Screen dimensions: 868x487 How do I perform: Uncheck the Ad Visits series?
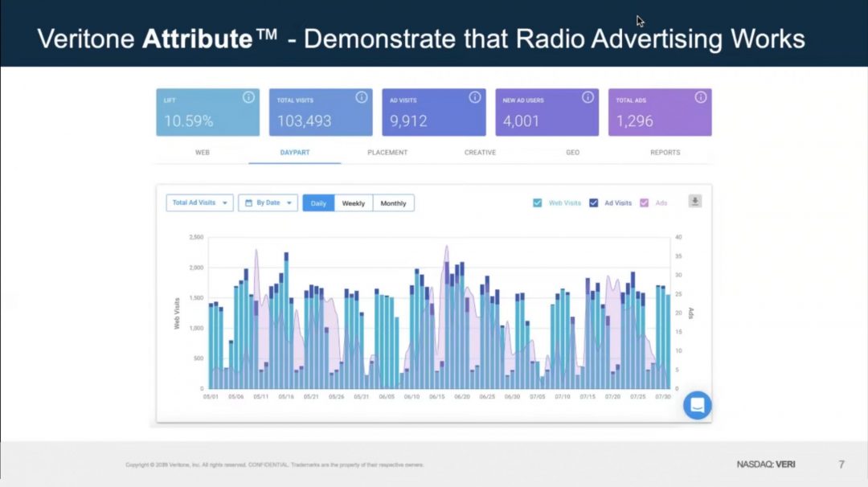(x=593, y=203)
